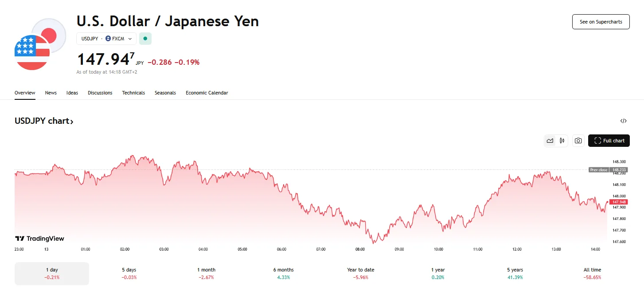644x295 pixels.
Task: Click the TradingView logo on chart
Action: (x=40, y=239)
